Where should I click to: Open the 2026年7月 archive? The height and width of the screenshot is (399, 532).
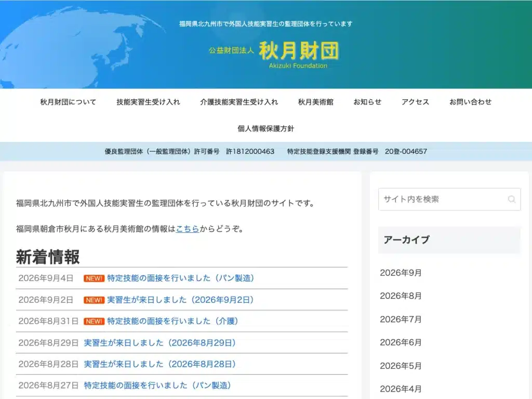401,320
